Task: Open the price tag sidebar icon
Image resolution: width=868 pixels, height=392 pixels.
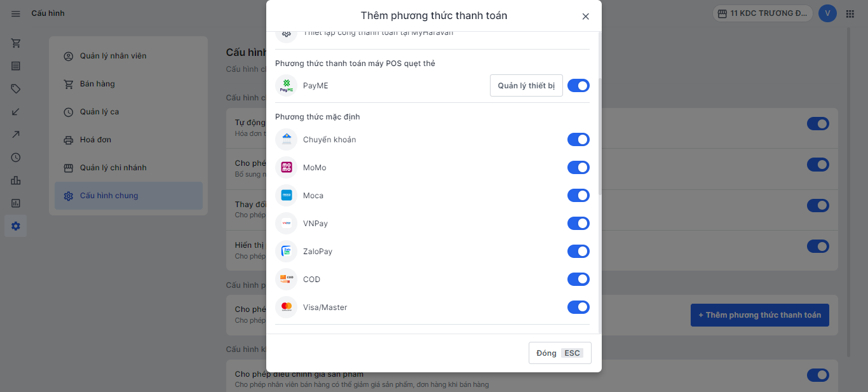Action: pos(16,89)
